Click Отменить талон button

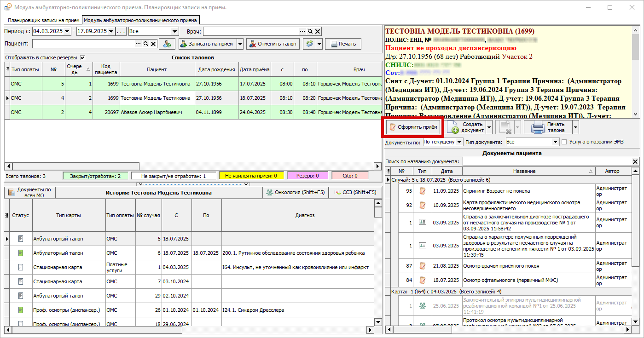[x=273, y=44]
